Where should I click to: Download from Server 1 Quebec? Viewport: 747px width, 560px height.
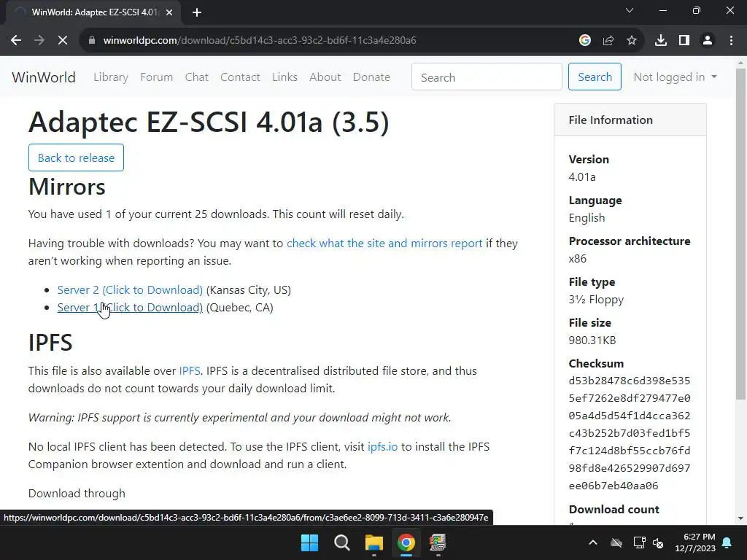[130, 308]
